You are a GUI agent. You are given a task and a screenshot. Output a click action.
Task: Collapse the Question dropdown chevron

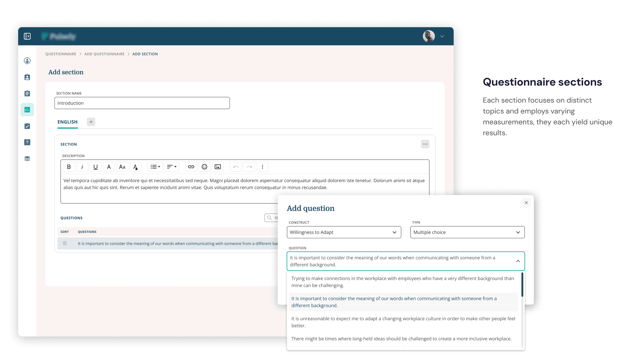click(x=518, y=261)
